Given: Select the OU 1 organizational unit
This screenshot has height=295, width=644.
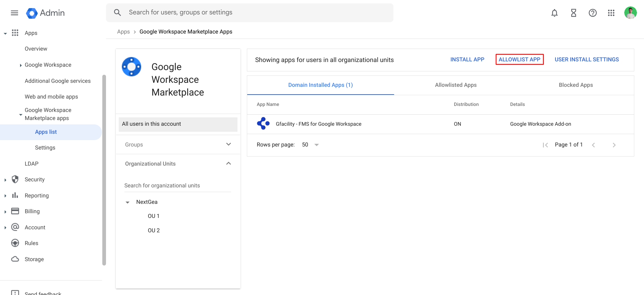Looking at the screenshot, I should click(154, 216).
